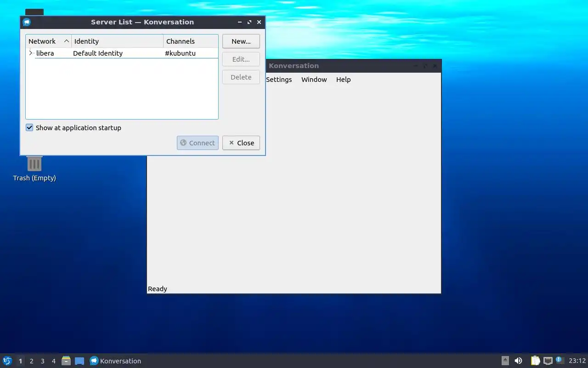Close the Server List dialog via Close button

tap(241, 143)
